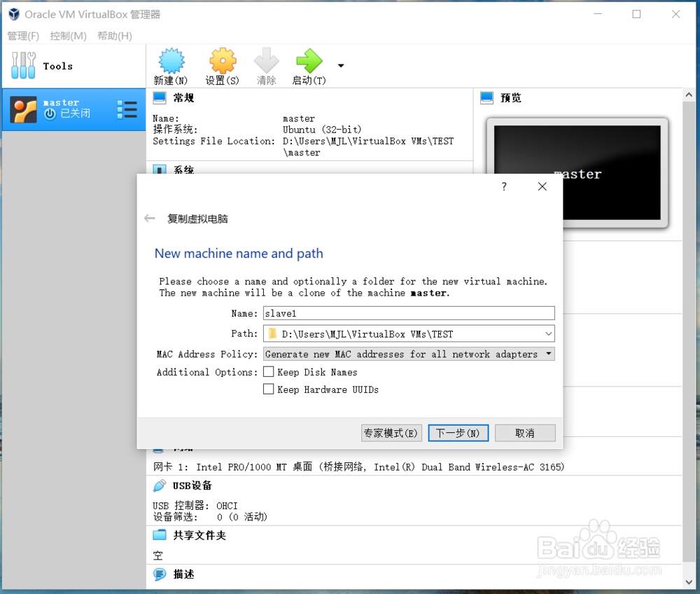This screenshot has width=700, height=594.
Task: Click the Settings File Location path text
Action: pos(368,146)
